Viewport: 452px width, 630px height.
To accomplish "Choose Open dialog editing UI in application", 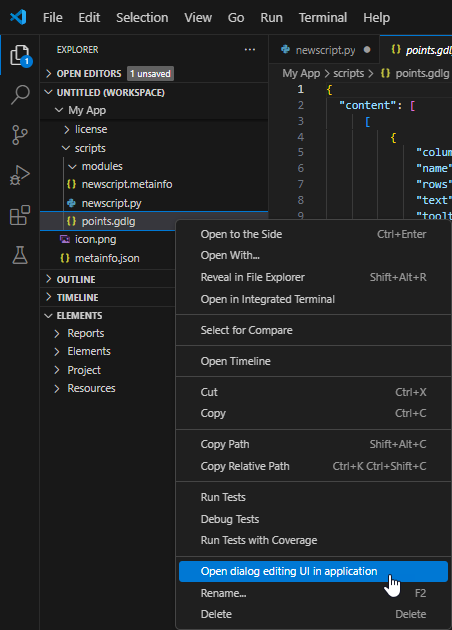I will [x=313, y=571].
